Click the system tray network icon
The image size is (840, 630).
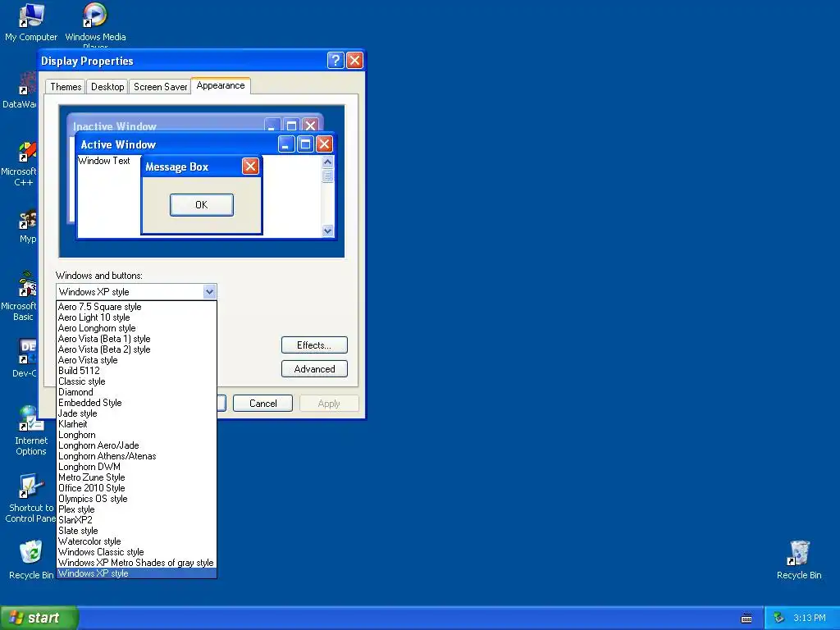coord(779,618)
